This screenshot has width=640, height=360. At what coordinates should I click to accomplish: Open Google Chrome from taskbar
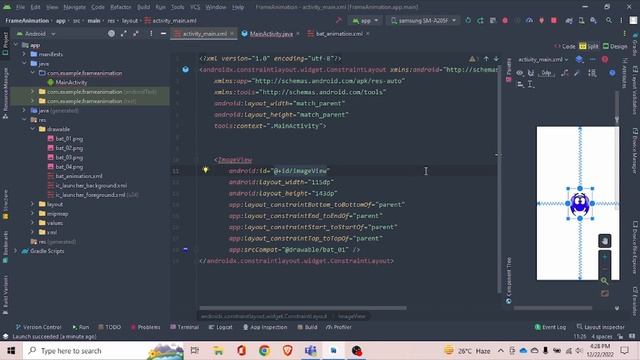264,351
